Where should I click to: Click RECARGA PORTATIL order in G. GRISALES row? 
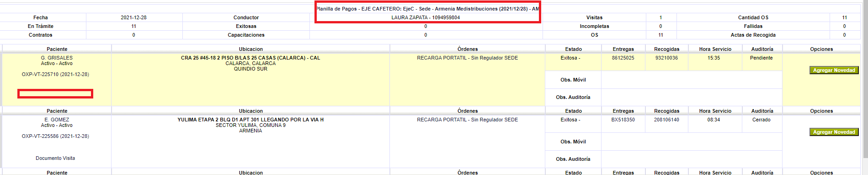pos(467,58)
